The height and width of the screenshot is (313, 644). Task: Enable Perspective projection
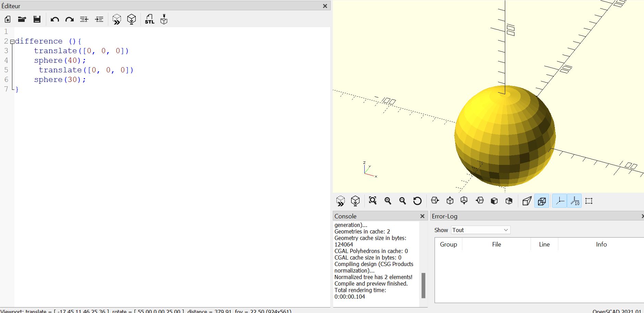527,201
